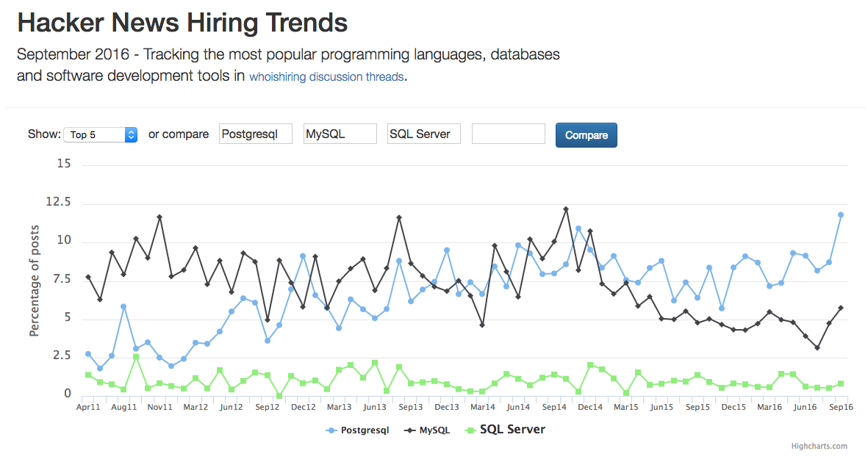Image resolution: width=868 pixels, height=462 pixels.
Task: Select the SQL Server Sep16 data point
Action: (840, 383)
